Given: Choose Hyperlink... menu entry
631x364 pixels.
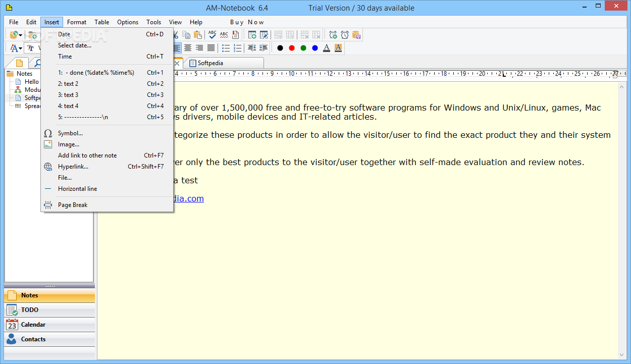Looking at the screenshot, I should (107, 167).
